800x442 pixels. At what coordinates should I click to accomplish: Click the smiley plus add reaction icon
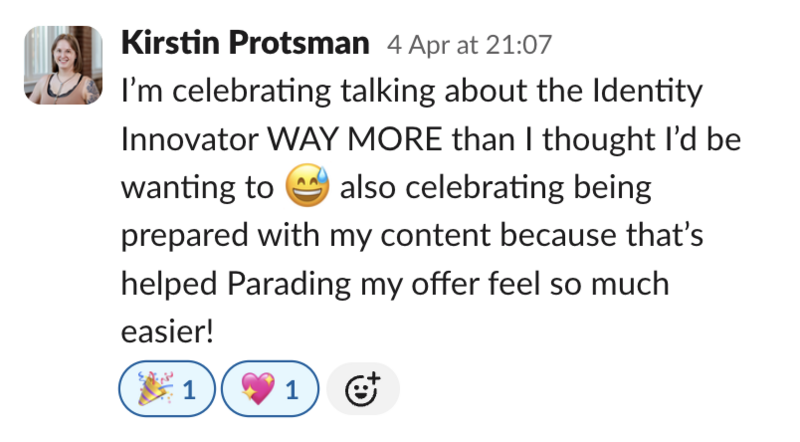363,389
